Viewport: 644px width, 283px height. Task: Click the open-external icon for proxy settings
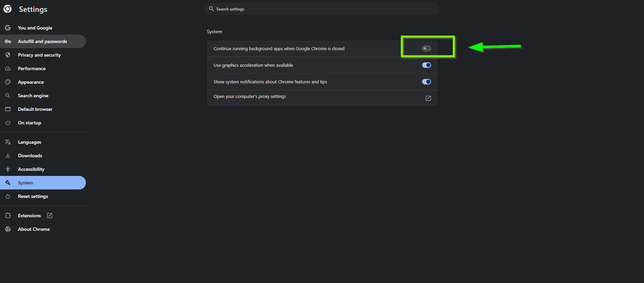428,98
